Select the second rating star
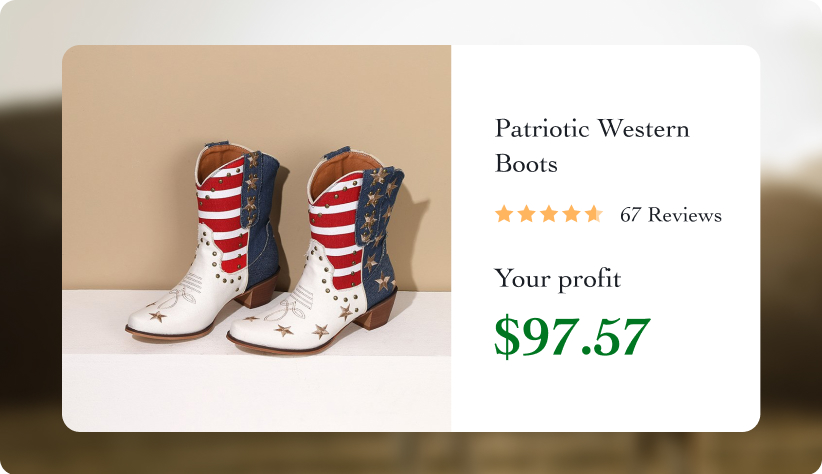The width and height of the screenshot is (822, 474). click(526, 214)
